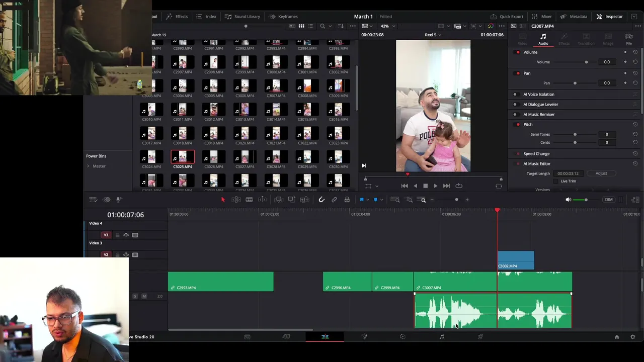Screen dimensions: 644x362
Task: Switch to the File tab in Inspector
Action: click(x=629, y=39)
